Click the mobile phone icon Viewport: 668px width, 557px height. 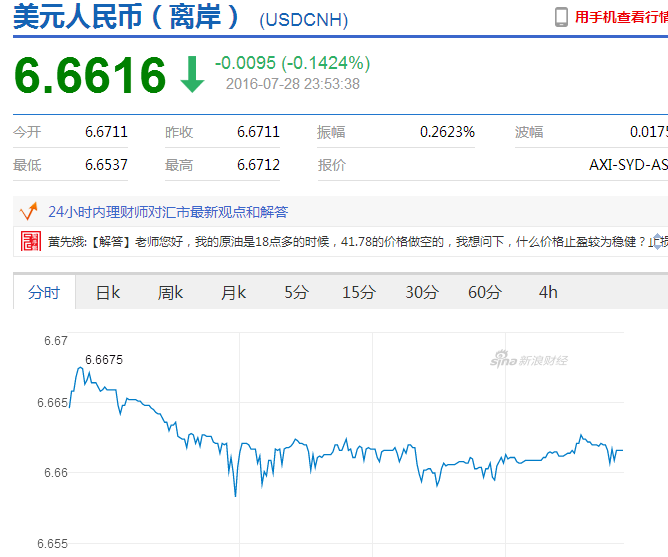point(561,17)
